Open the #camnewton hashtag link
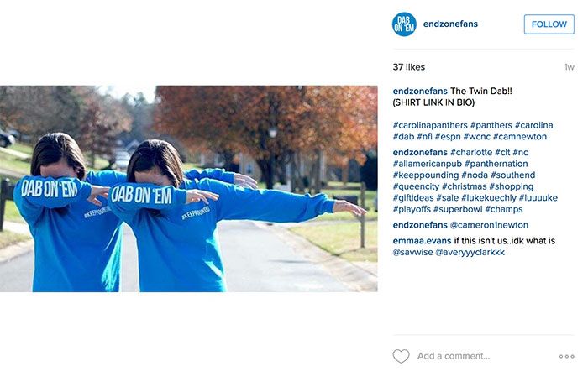This screenshot has width=588, height=377. coord(520,136)
